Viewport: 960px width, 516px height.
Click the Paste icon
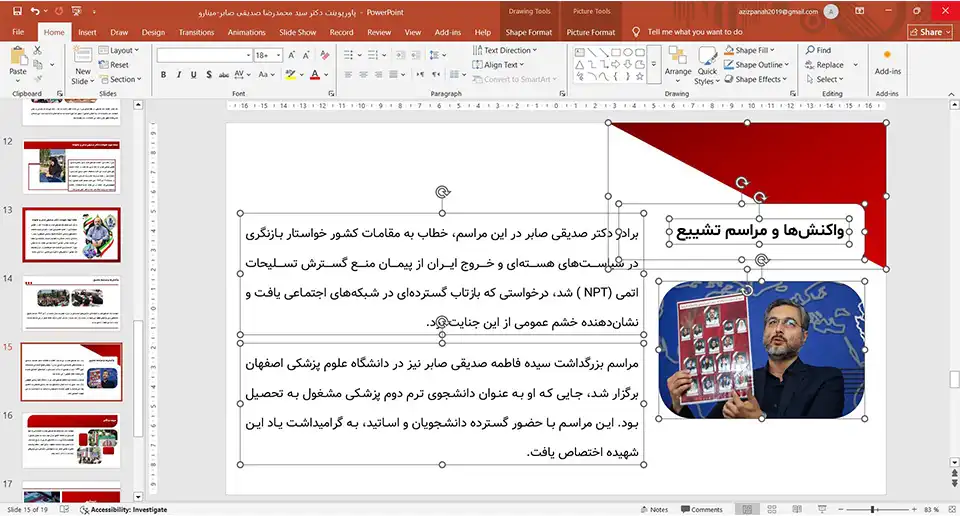pos(18,57)
